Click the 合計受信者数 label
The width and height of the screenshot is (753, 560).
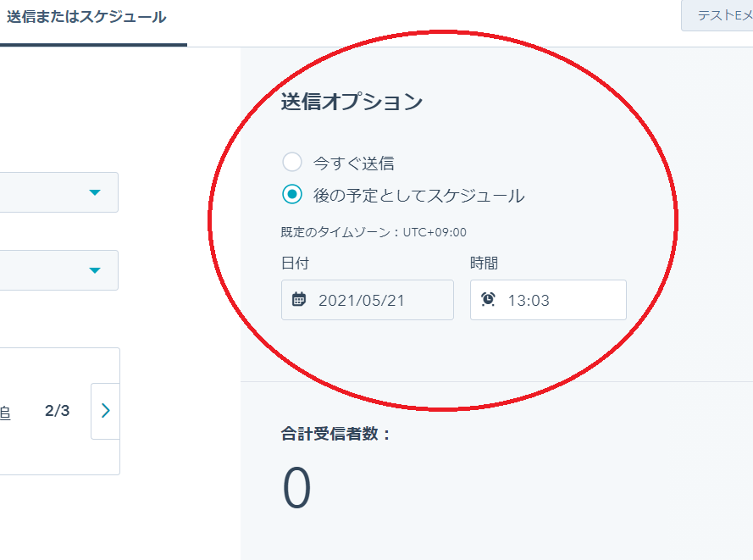(x=335, y=434)
